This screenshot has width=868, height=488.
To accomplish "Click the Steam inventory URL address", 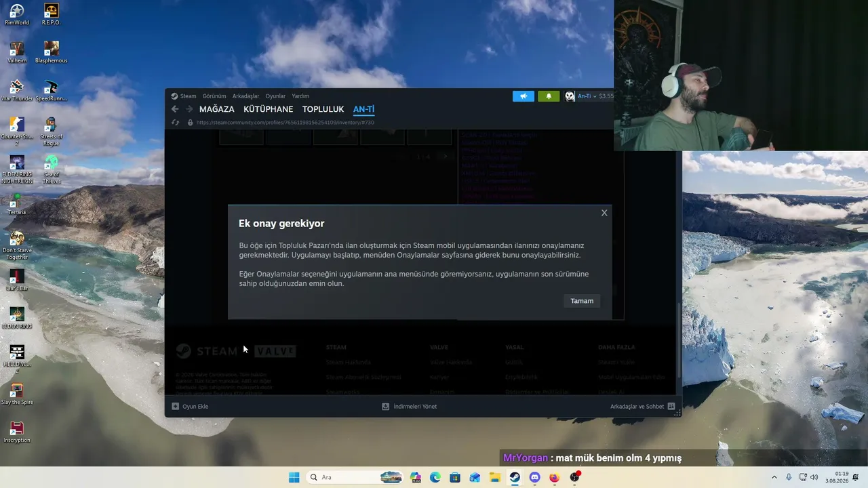I will pos(285,123).
